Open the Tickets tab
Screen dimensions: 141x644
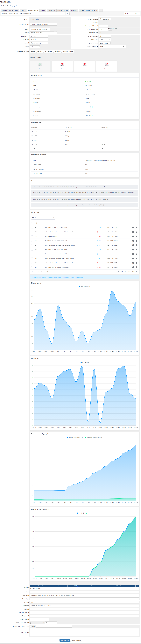point(82,11)
